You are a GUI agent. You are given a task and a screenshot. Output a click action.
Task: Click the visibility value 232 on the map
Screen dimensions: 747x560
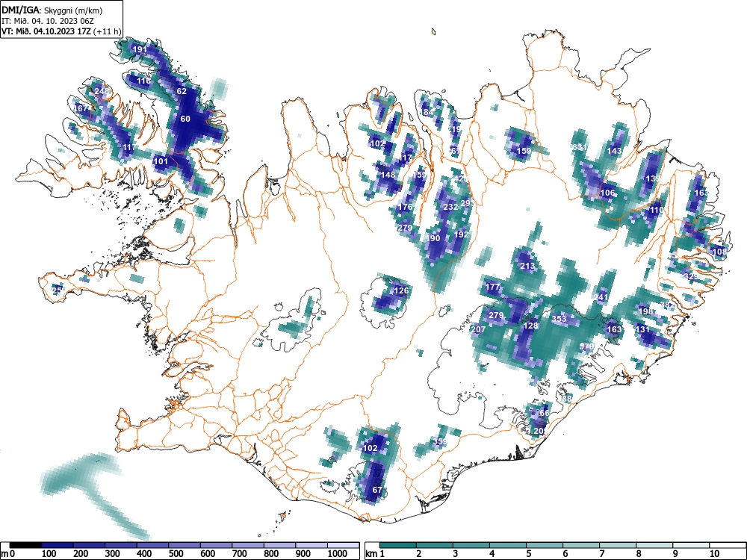point(450,207)
